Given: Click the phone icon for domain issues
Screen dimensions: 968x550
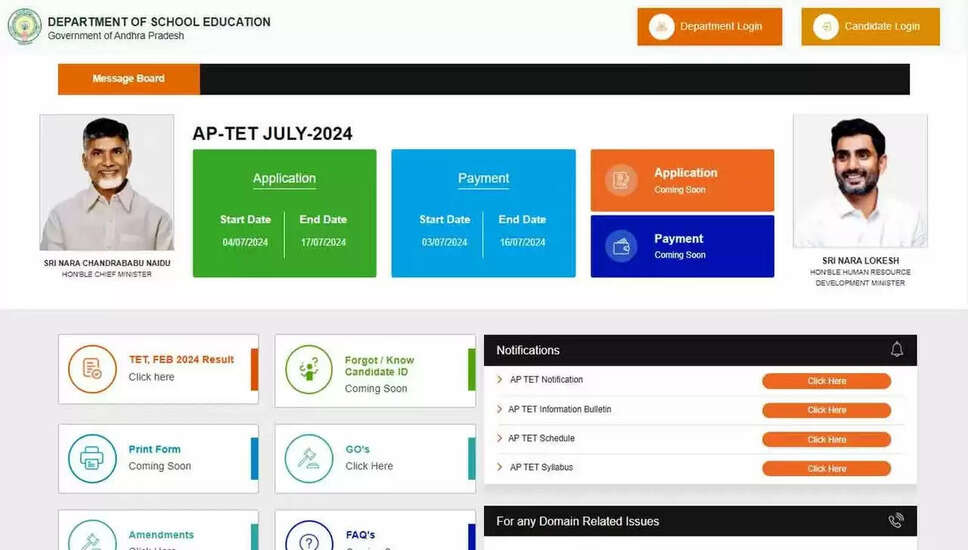Looking at the screenshot, I should [895, 521].
